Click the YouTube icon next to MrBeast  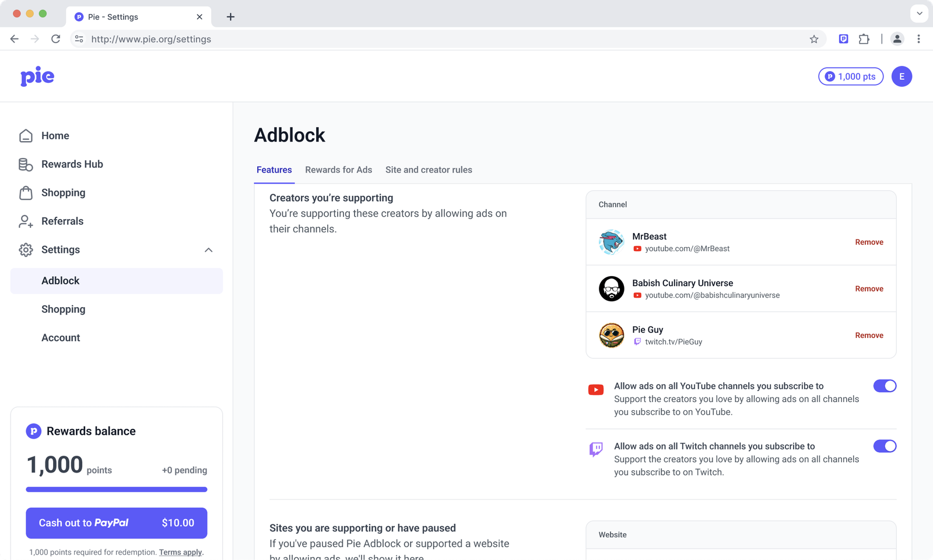tap(637, 248)
